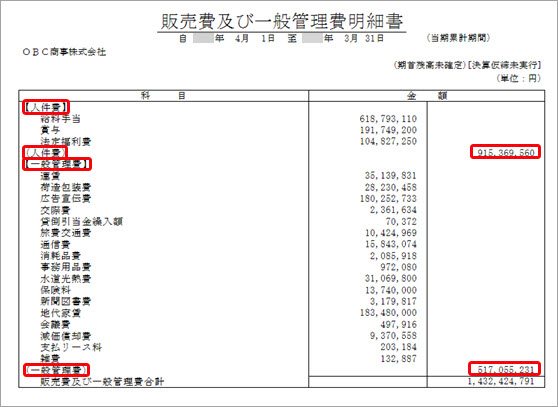Select the 通信費 row label
Image resolution: width=558 pixels, height=407 pixels.
[55, 244]
